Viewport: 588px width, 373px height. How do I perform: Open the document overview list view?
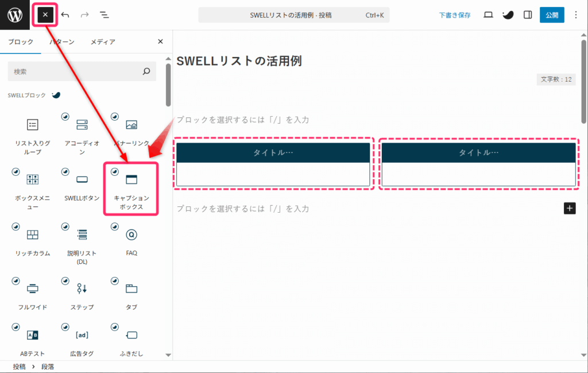pyautogui.click(x=105, y=15)
